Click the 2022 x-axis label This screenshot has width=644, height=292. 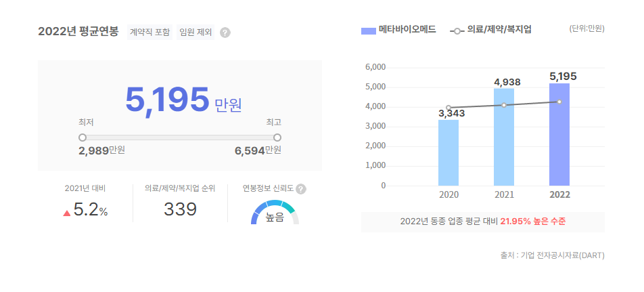pos(560,195)
